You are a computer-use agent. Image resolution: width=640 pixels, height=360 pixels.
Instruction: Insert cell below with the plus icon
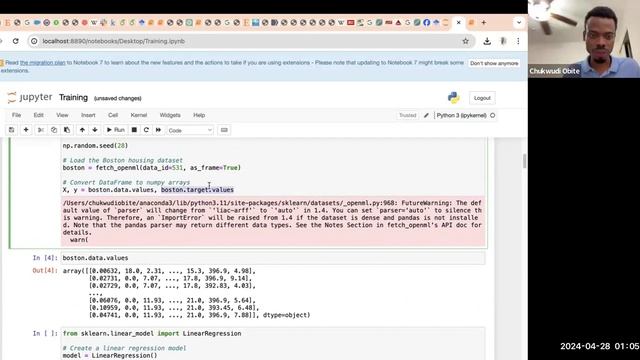tap(26, 130)
